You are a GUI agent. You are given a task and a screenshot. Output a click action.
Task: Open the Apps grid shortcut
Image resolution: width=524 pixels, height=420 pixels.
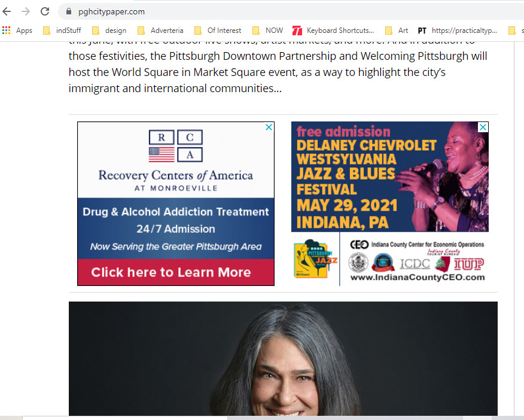(x=17, y=31)
